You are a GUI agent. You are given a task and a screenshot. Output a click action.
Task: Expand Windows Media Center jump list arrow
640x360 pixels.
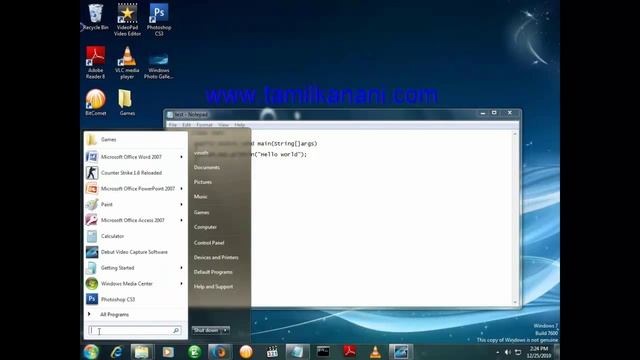182,284
